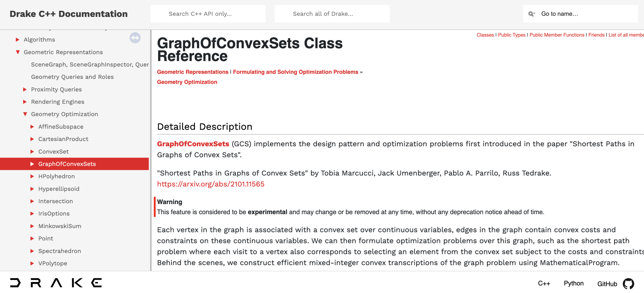The image size is (644, 293).
Task: Click the search magnifier dropdown icon
Action: (x=532, y=14)
